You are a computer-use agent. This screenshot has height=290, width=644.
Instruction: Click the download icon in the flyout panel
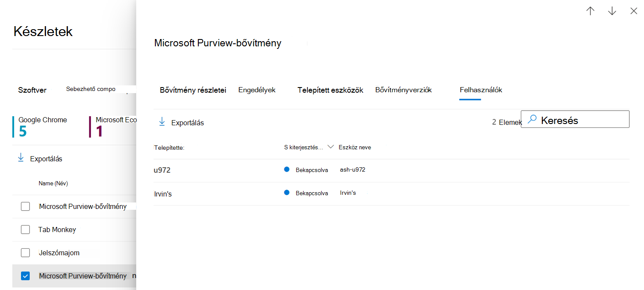(162, 122)
